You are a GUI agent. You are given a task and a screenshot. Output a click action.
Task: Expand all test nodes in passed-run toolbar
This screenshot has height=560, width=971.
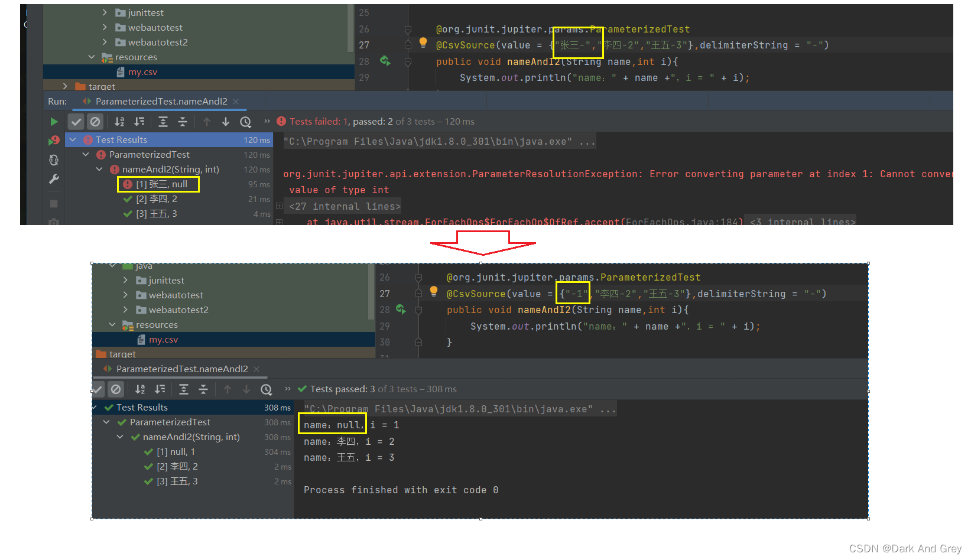click(184, 389)
